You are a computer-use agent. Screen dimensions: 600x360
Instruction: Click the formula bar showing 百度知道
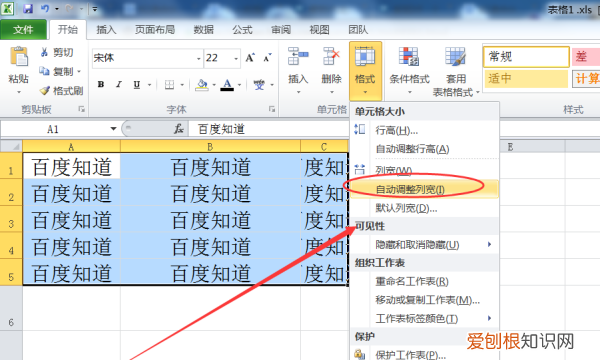269,129
